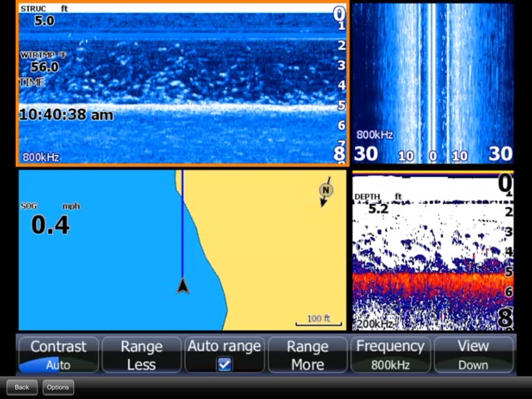Toggle the Auto range checkbox
Screen dimensions: 532x399
[224, 364]
